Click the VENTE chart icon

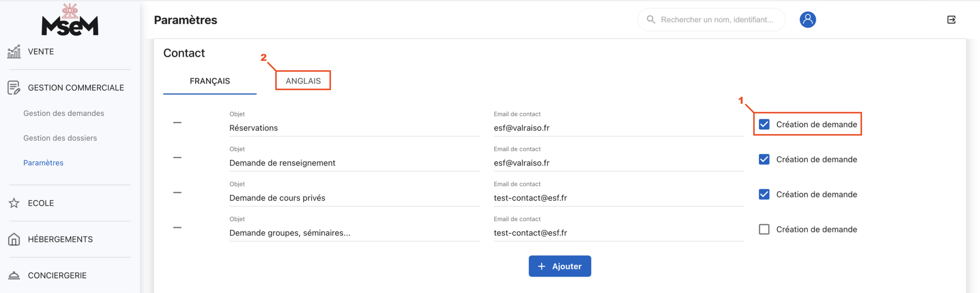point(14,52)
